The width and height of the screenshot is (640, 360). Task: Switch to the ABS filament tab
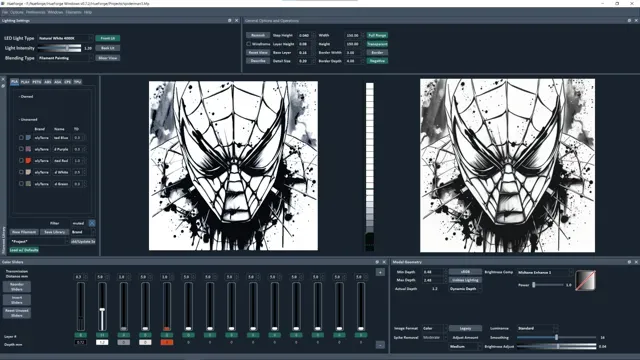click(48, 82)
